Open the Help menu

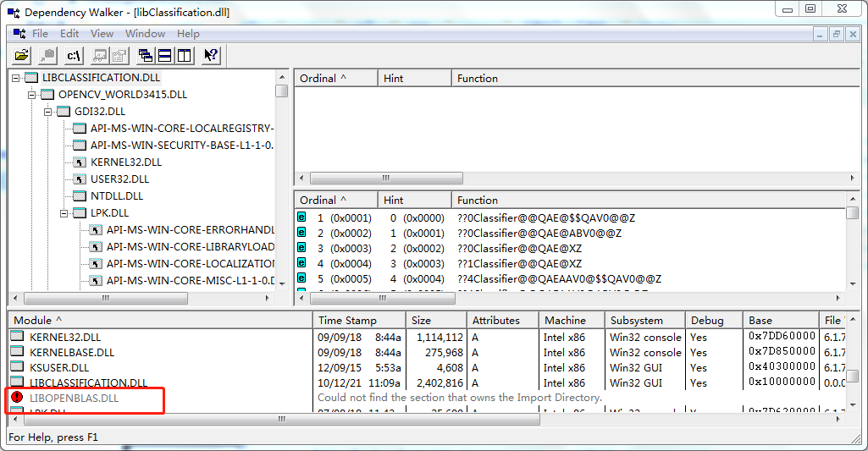point(188,34)
